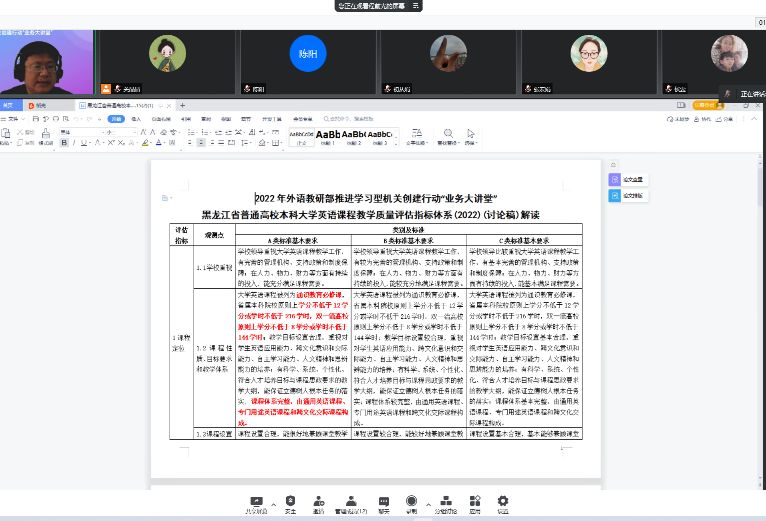The width and height of the screenshot is (766, 521).
Task: Toggle superscript formatting
Action: pyautogui.click(x=111, y=143)
